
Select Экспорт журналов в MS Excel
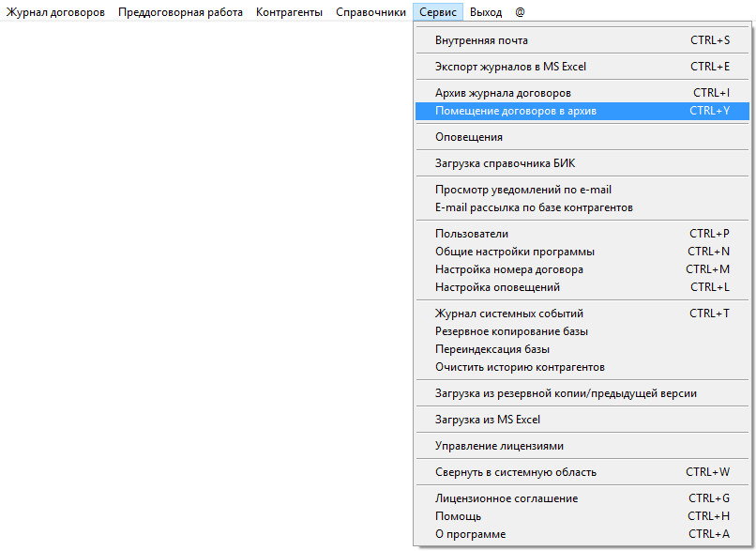pos(510,67)
